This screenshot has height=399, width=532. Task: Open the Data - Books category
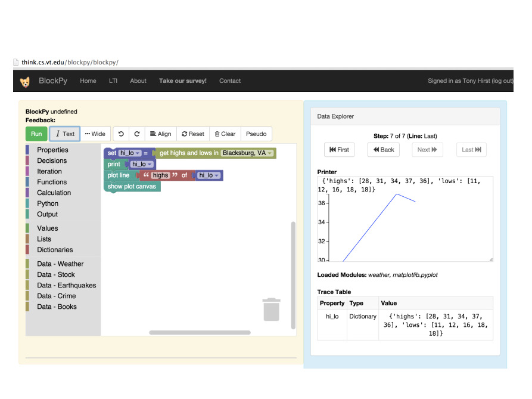click(57, 307)
